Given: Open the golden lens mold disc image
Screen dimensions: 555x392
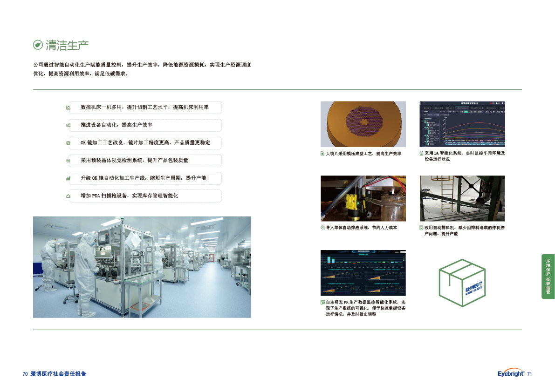Looking at the screenshot, I should tap(363, 124).
